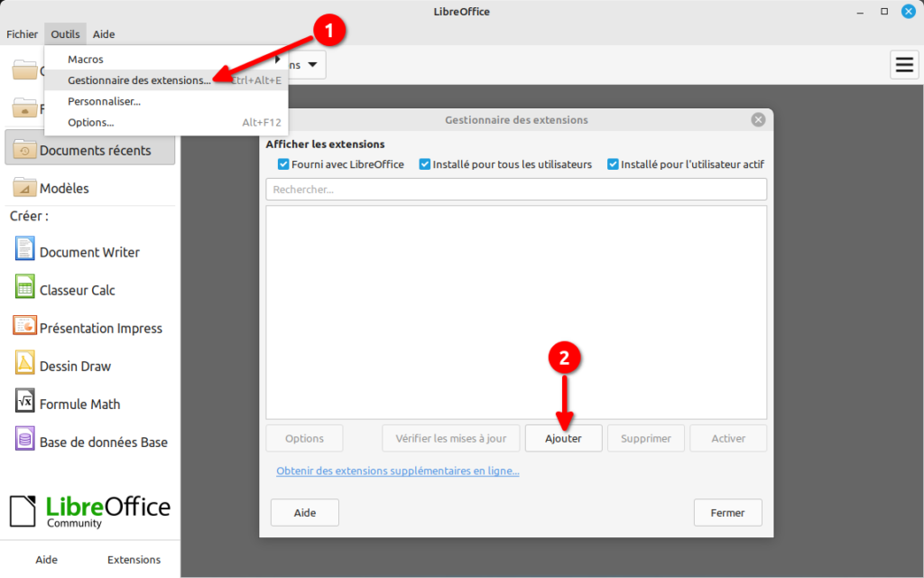The height and width of the screenshot is (578, 924).
Task: Create a new Classeur Calc
Action: click(x=78, y=290)
